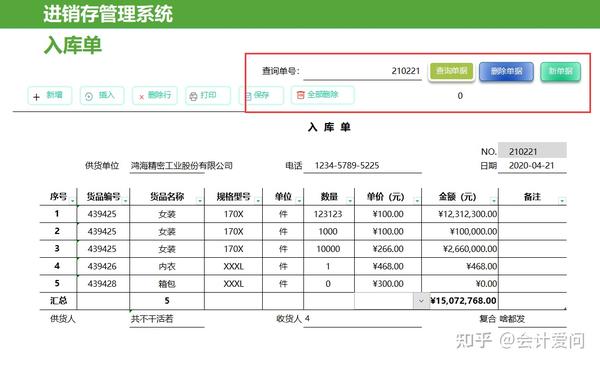This screenshot has width=600, height=365.
Task: Click the supplier name 鸿海精密工业股份有限公司
Action: pyautogui.click(x=182, y=166)
